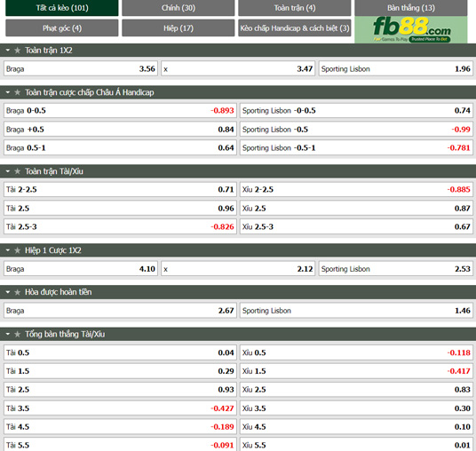Choose Braga +0.5 at 0.84
Image resolution: width=476 pixels, height=451 pixels.
(120, 130)
